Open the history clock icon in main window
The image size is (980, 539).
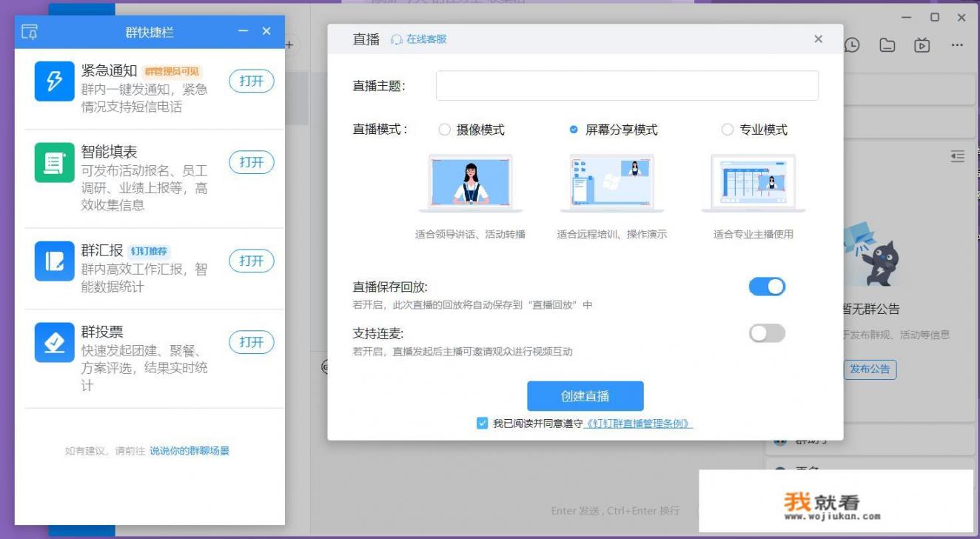point(852,45)
